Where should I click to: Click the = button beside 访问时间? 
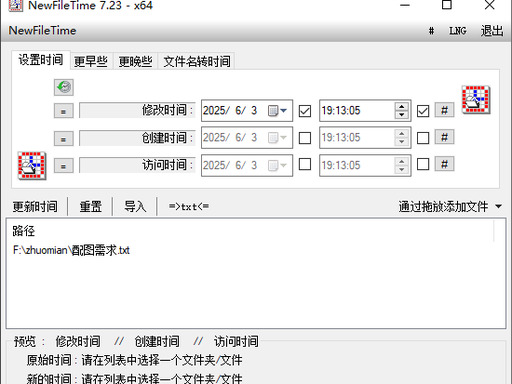click(x=63, y=165)
